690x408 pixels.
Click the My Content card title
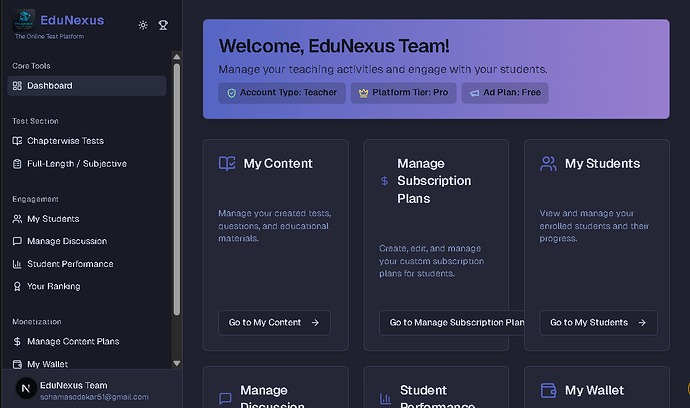pyautogui.click(x=278, y=164)
